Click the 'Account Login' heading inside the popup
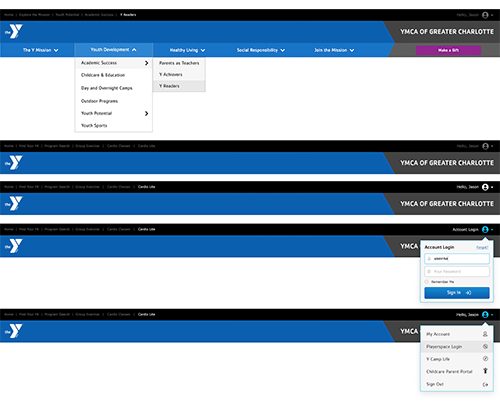 click(x=439, y=247)
